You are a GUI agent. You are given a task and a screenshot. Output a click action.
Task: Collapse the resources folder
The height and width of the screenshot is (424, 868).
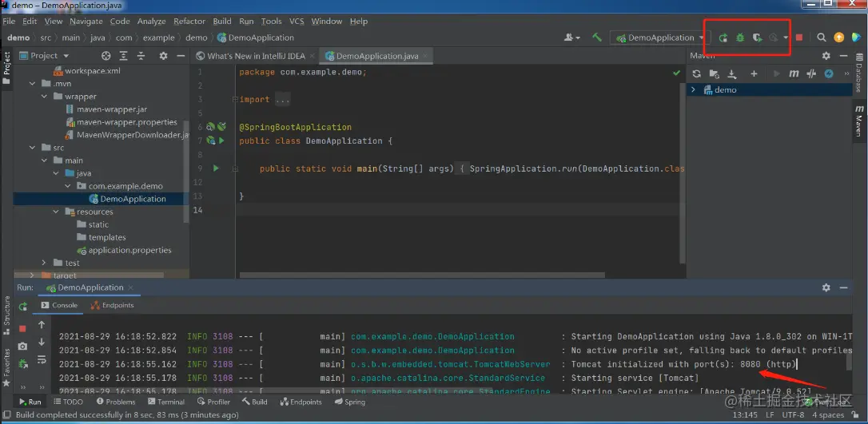[x=56, y=212]
